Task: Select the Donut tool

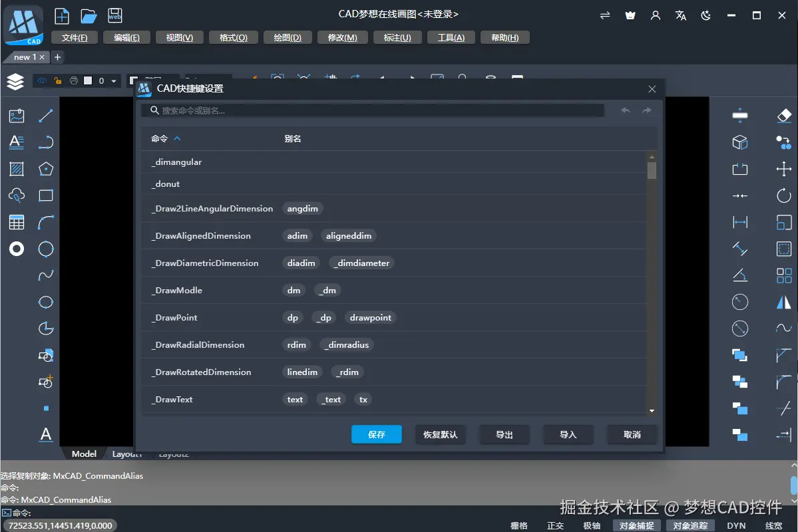Action: click(x=16, y=249)
